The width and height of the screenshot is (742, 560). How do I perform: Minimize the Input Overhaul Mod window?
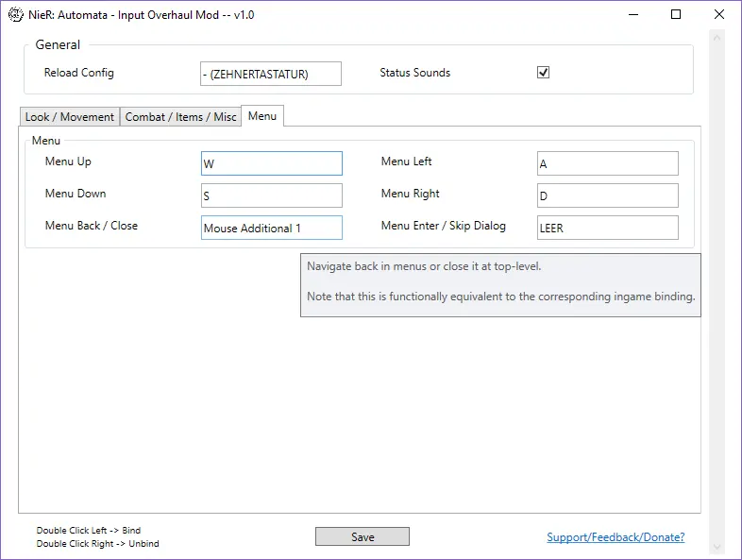633,15
